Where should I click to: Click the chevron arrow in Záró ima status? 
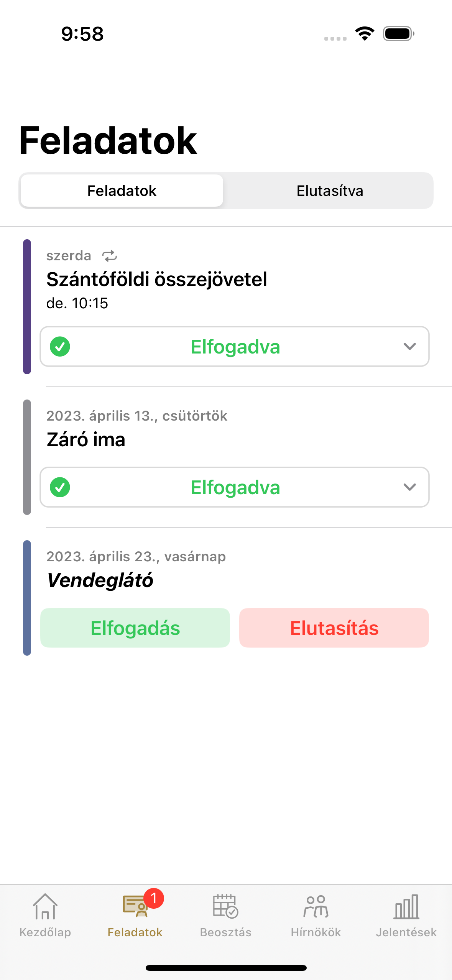(x=410, y=487)
